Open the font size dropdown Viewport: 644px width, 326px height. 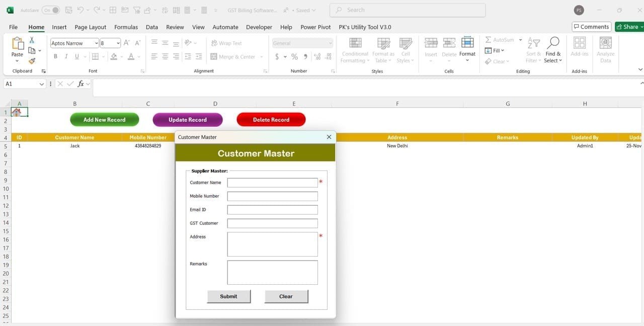[118, 43]
